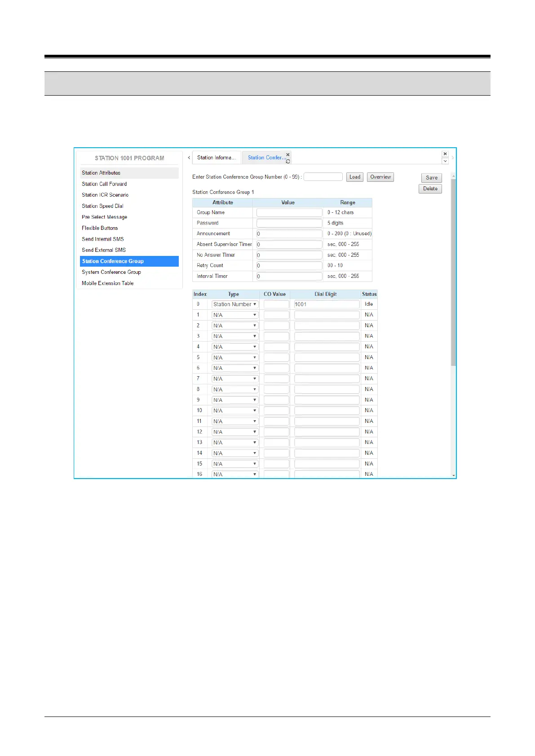Close all tabs using the top-right x icon
Image resolution: width=535 pixels, height=756 pixels.
pos(445,154)
